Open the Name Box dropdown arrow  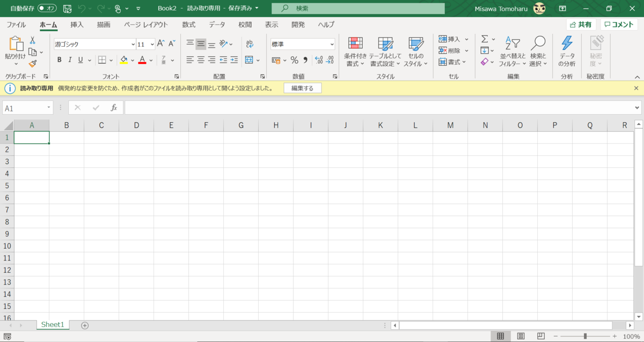tap(49, 108)
